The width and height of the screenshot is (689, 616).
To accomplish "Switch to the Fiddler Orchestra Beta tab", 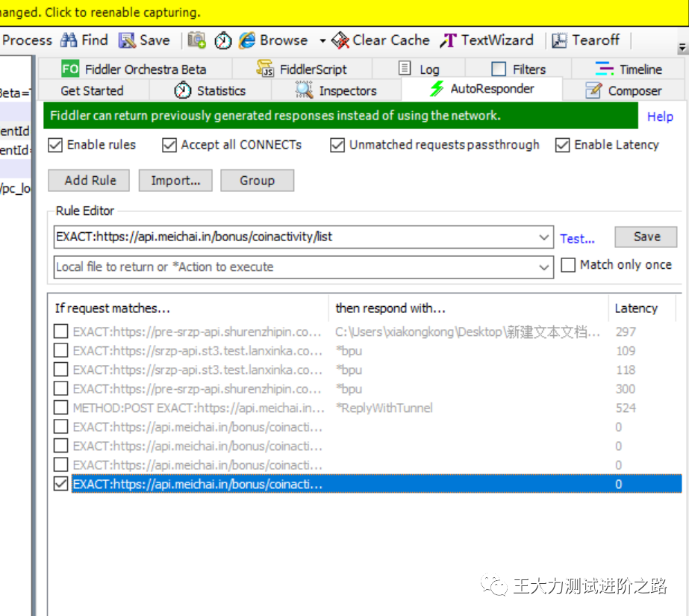I will (134, 69).
